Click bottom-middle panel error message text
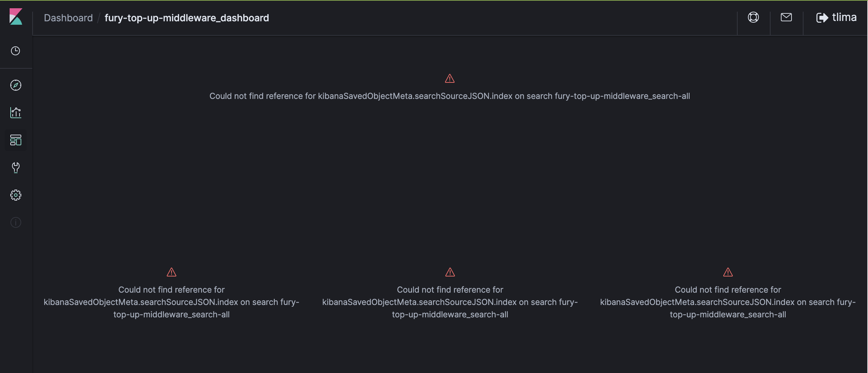 pyautogui.click(x=449, y=302)
